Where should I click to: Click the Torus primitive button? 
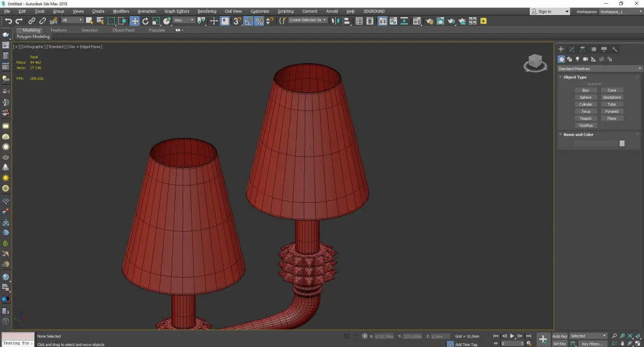coord(586,111)
